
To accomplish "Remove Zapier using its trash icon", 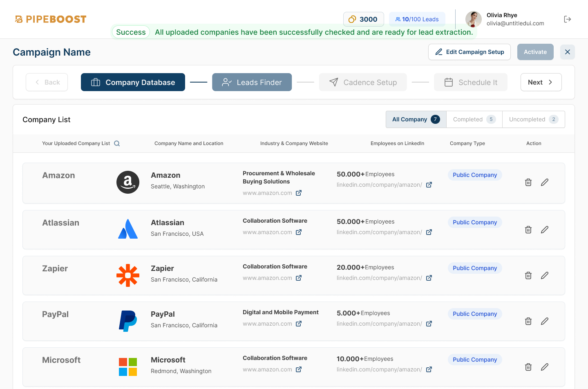I will (x=528, y=275).
